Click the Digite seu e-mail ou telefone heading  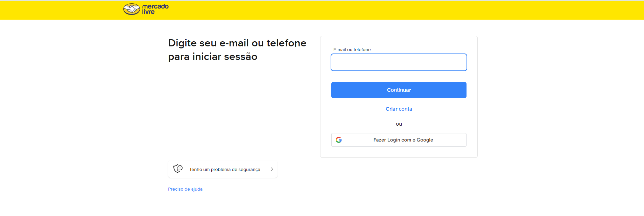(x=237, y=43)
